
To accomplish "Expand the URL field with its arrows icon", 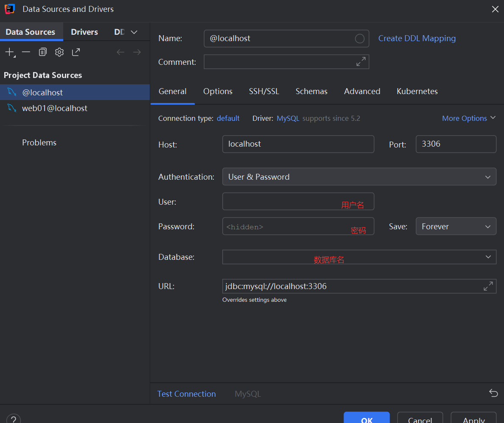I will click(488, 286).
